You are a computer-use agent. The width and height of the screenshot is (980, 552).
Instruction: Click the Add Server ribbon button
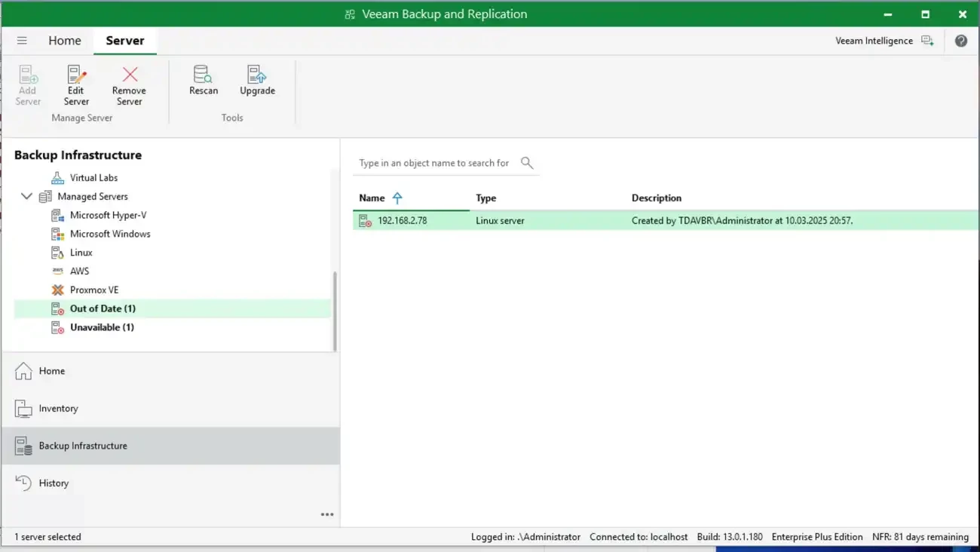click(28, 85)
